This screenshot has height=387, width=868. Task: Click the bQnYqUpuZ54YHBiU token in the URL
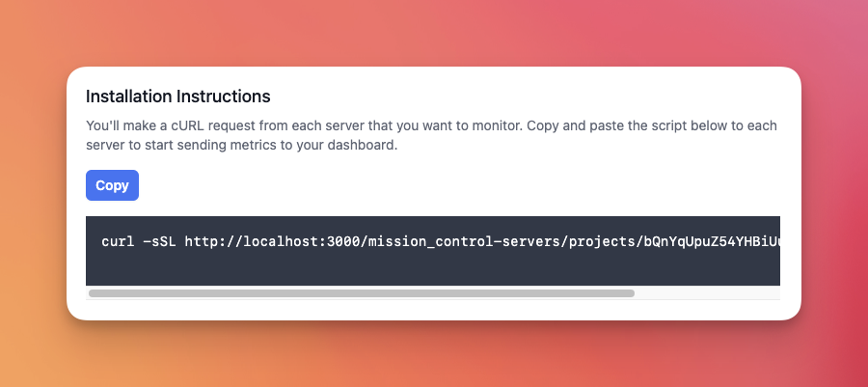709,242
